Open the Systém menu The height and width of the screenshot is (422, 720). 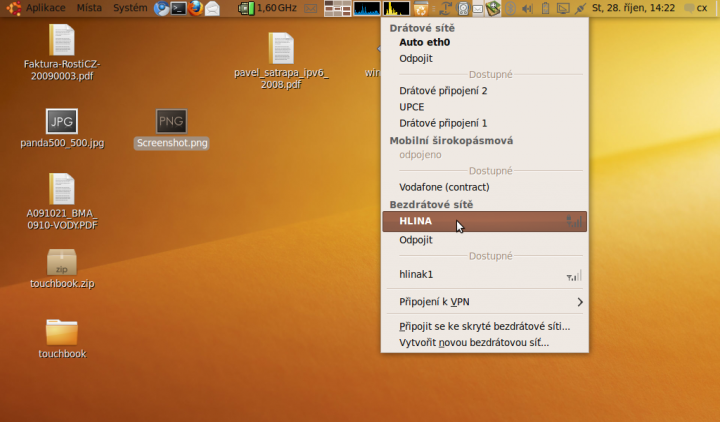(x=130, y=8)
